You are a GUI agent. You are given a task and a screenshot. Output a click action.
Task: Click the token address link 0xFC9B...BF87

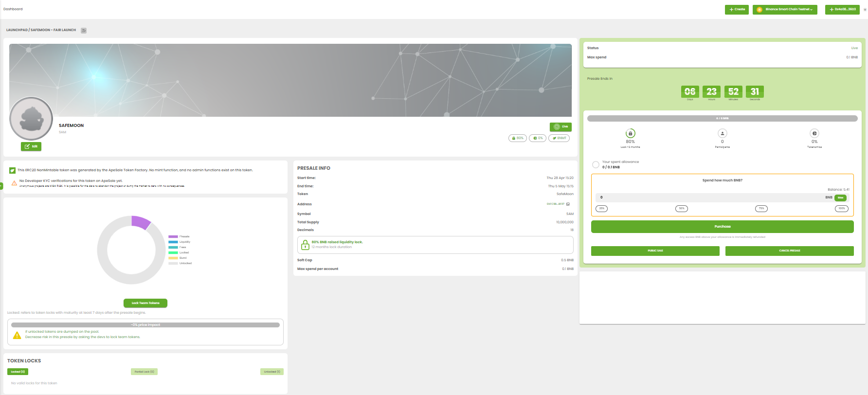click(x=556, y=204)
